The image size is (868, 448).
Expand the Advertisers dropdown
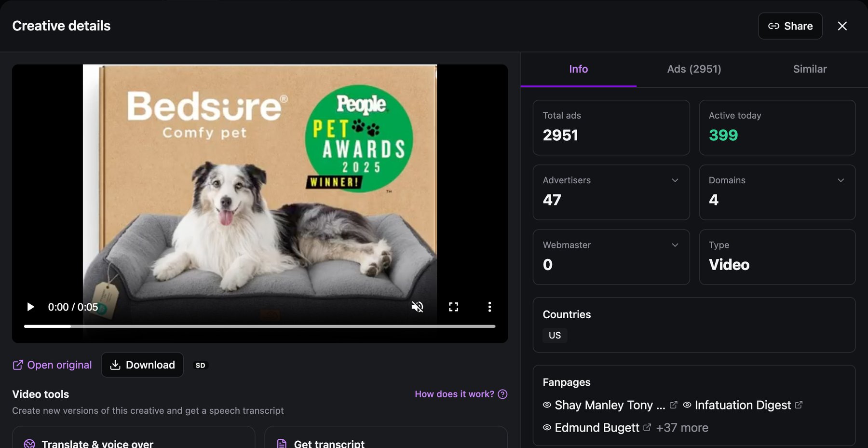[675, 180]
